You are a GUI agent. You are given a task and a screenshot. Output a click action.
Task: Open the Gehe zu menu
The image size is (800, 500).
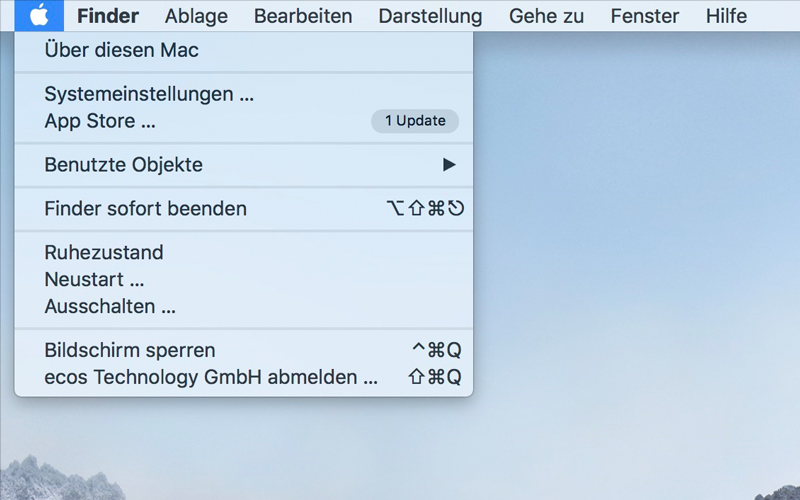coord(547,16)
